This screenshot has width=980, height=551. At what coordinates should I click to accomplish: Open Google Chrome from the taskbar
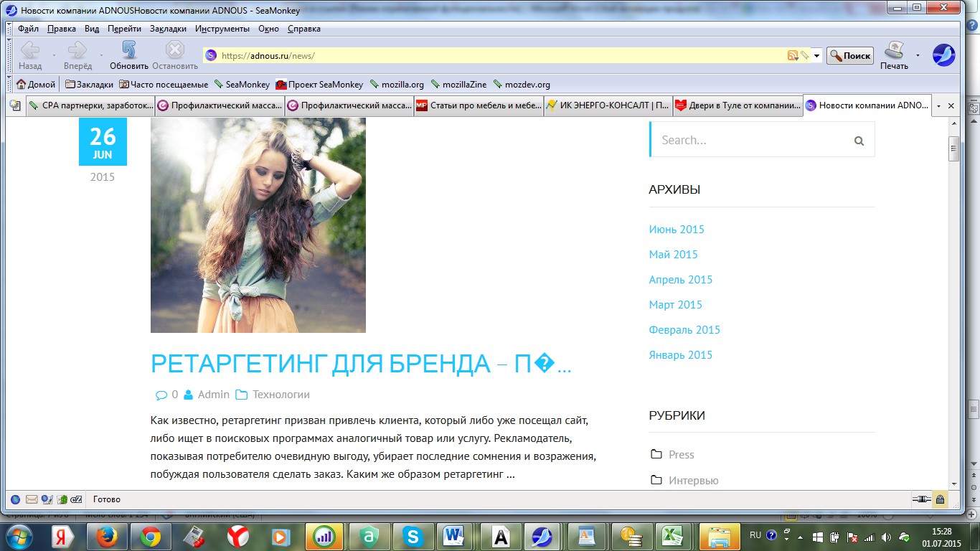coord(150,536)
